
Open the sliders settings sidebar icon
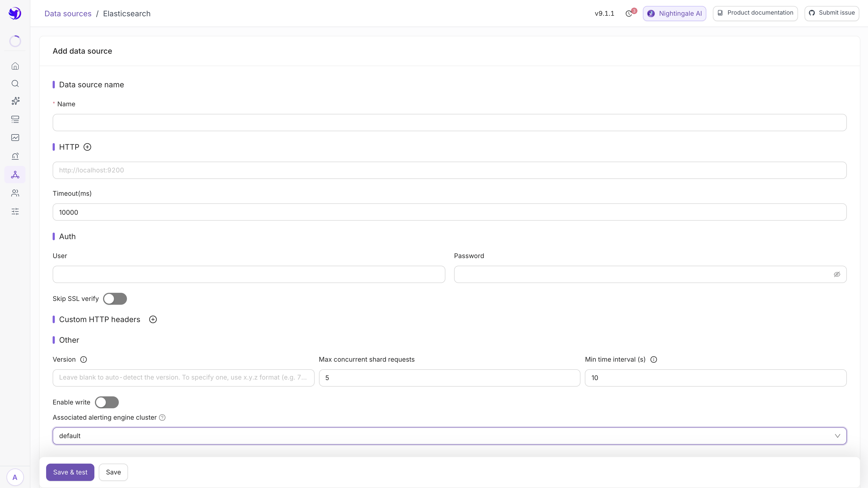pos(15,211)
